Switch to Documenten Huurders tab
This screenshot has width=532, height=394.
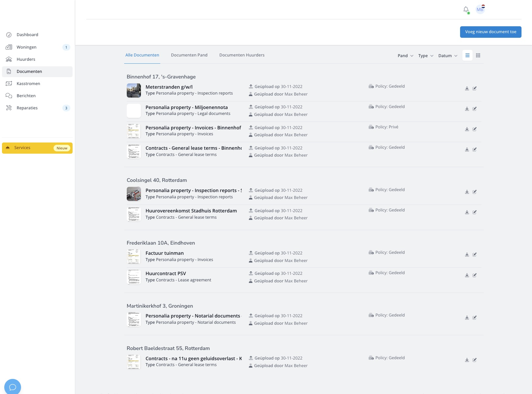[242, 55]
